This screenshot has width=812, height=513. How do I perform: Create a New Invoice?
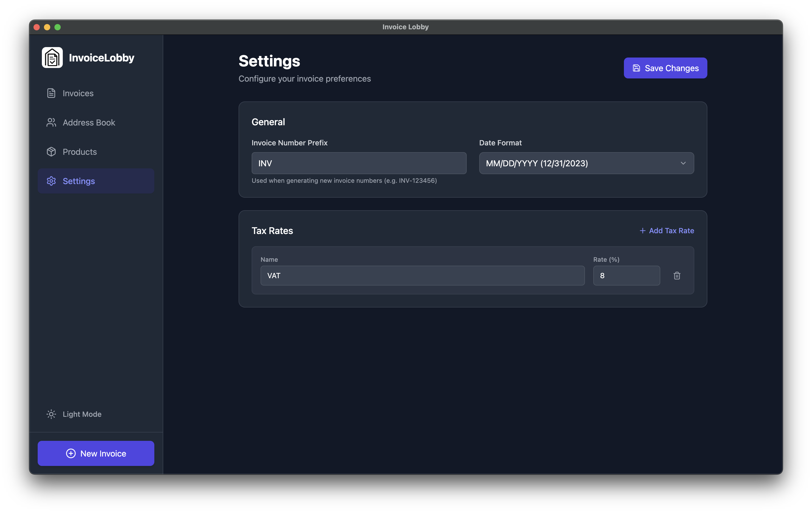point(96,453)
